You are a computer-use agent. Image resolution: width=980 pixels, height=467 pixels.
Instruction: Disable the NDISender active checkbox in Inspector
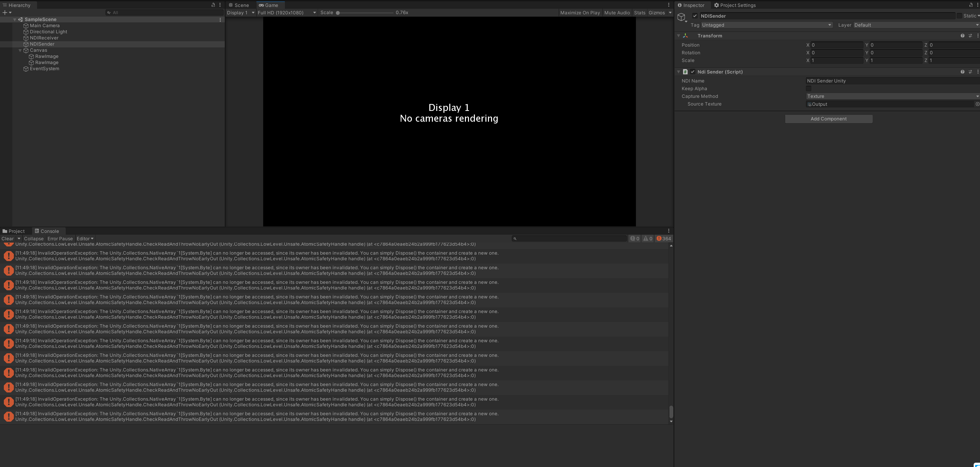click(695, 16)
